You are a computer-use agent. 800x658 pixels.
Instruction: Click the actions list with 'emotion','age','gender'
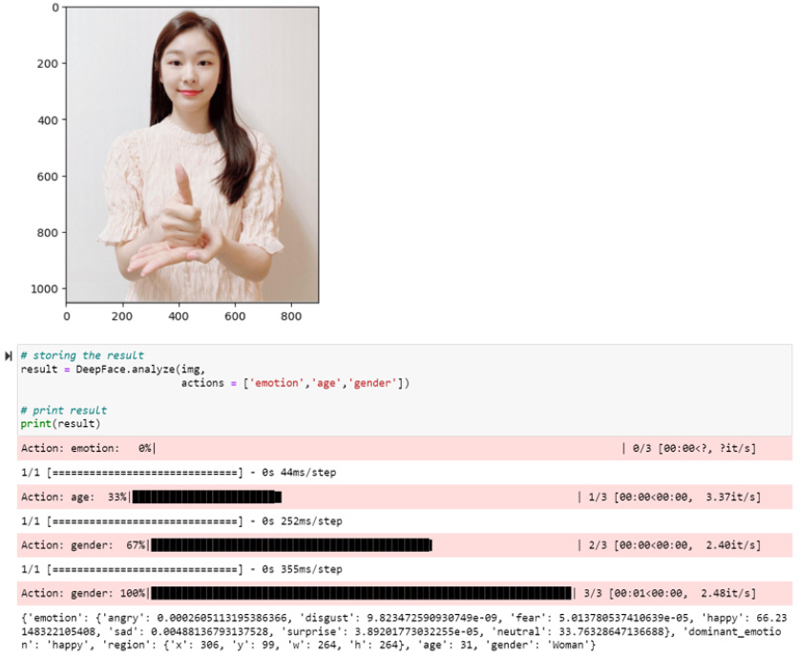point(295,383)
